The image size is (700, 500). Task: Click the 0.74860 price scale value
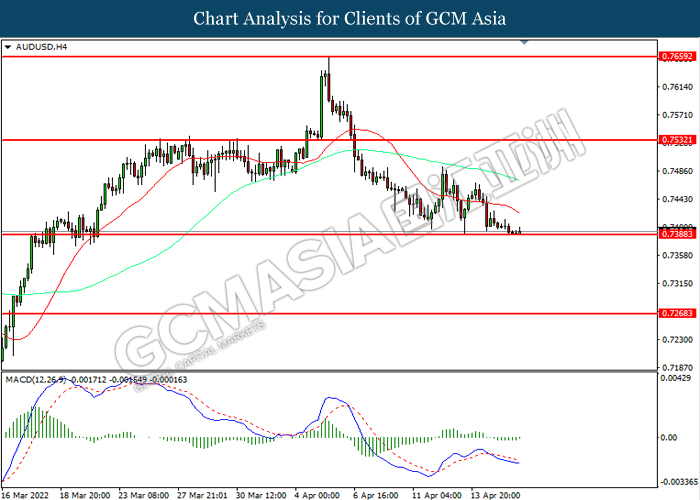click(677, 171)
